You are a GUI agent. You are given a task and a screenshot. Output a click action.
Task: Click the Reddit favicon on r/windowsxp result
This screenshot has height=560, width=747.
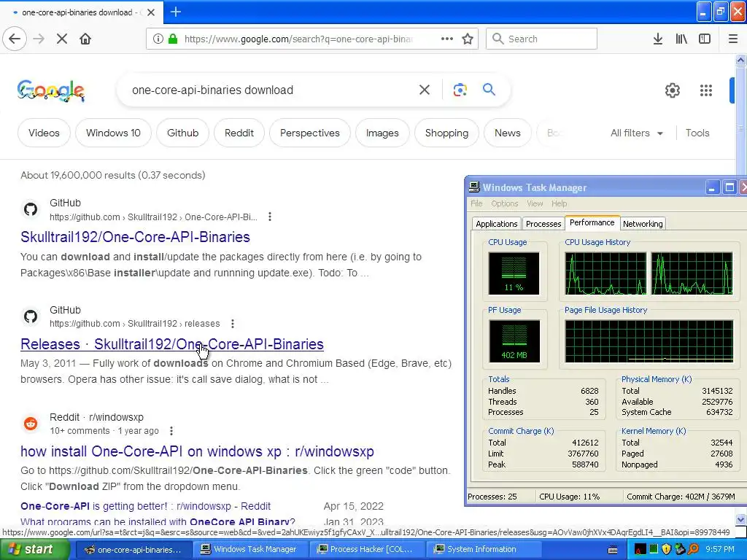[x=31, y=424]
